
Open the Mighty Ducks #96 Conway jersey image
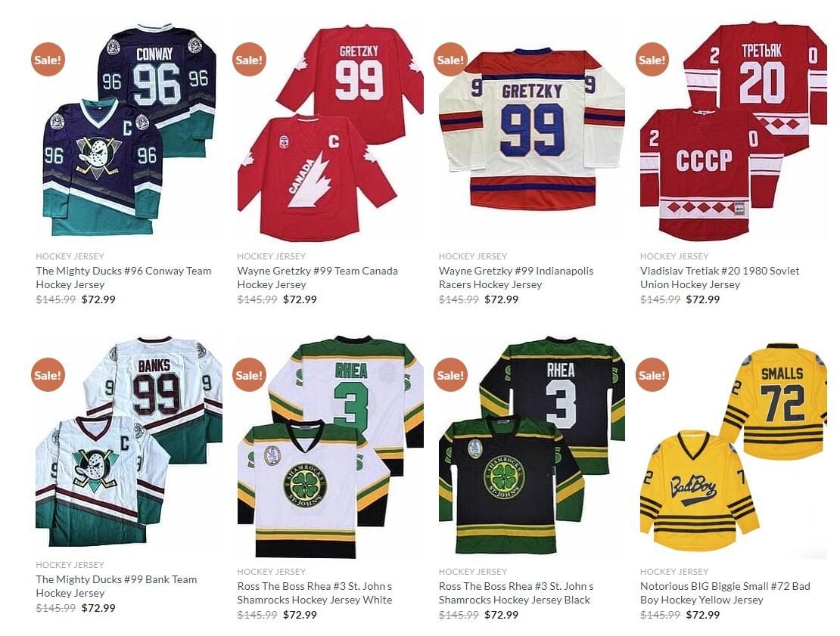129,130
